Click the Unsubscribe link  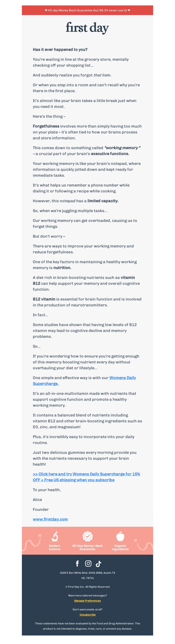pos(87,615)
